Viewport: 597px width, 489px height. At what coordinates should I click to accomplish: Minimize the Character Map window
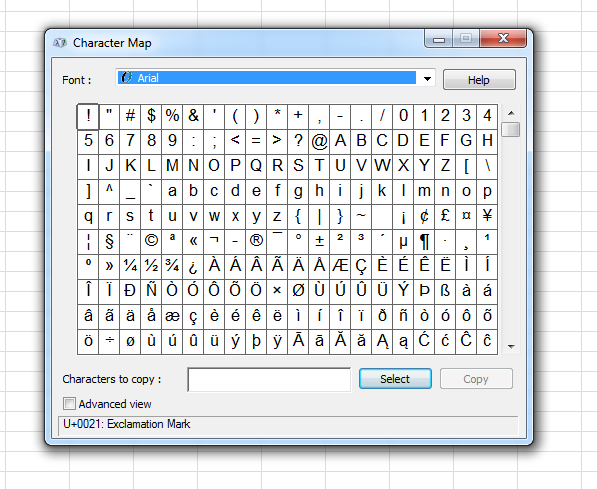click(439, 38)
